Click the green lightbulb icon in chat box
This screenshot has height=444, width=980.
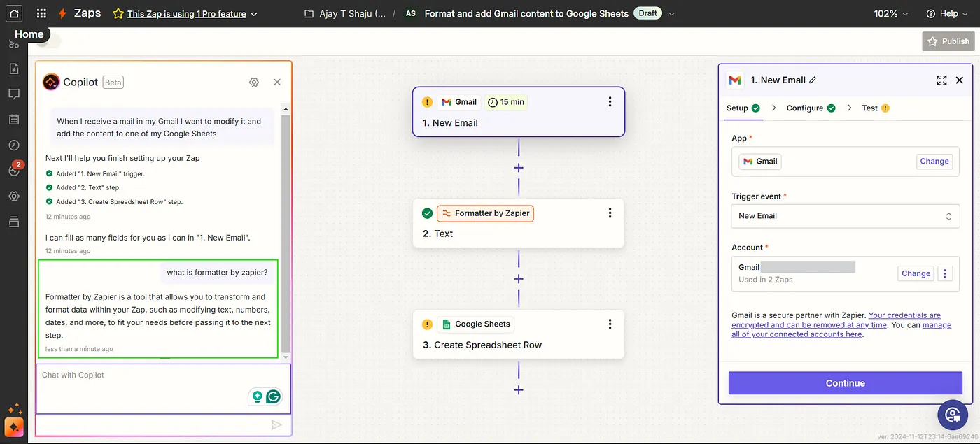click(x=257, y=396)
